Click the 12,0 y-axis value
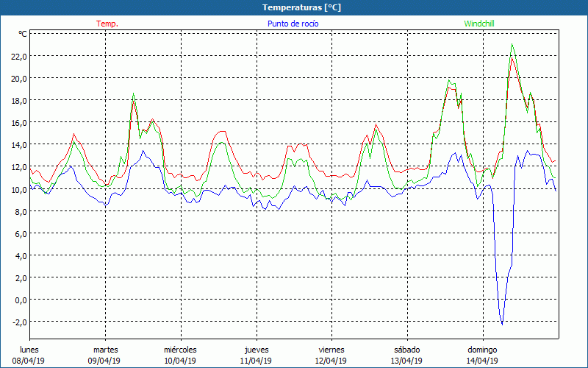The image size is (588, 368). [19, 167]
